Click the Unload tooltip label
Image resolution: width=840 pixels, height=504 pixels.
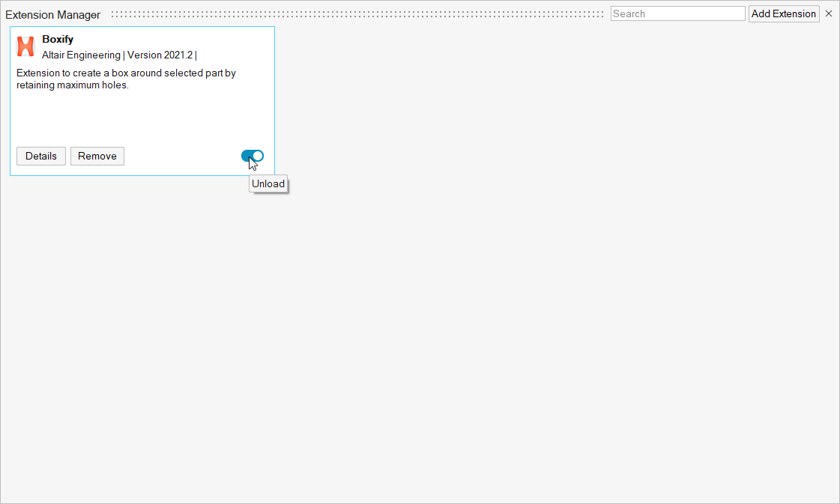pos(268,183)
